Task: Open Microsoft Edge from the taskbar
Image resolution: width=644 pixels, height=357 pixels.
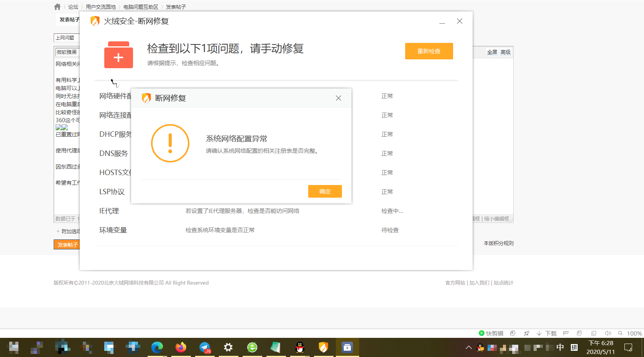Action: (157, 347)
